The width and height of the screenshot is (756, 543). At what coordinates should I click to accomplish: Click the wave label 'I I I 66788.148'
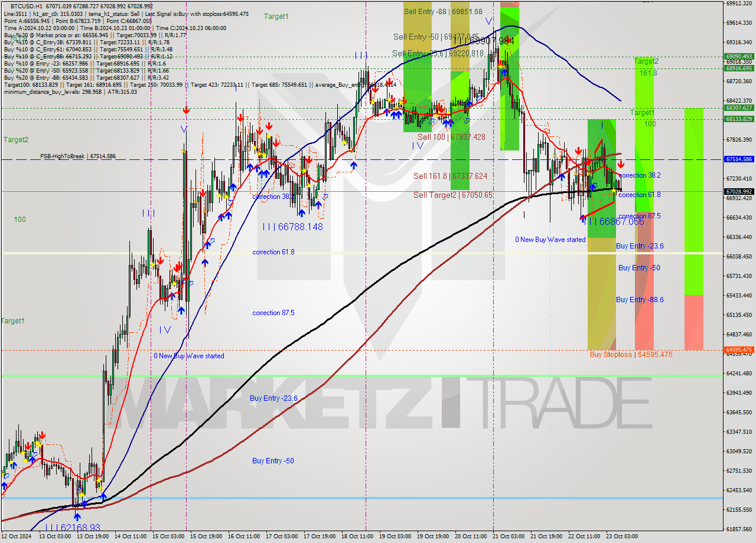tap(293, 226)
